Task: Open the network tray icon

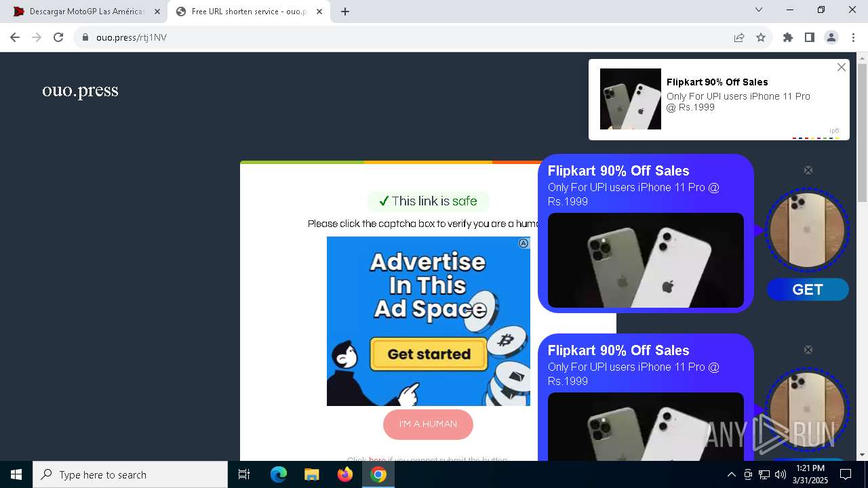Action: click(x=764, y=474)
